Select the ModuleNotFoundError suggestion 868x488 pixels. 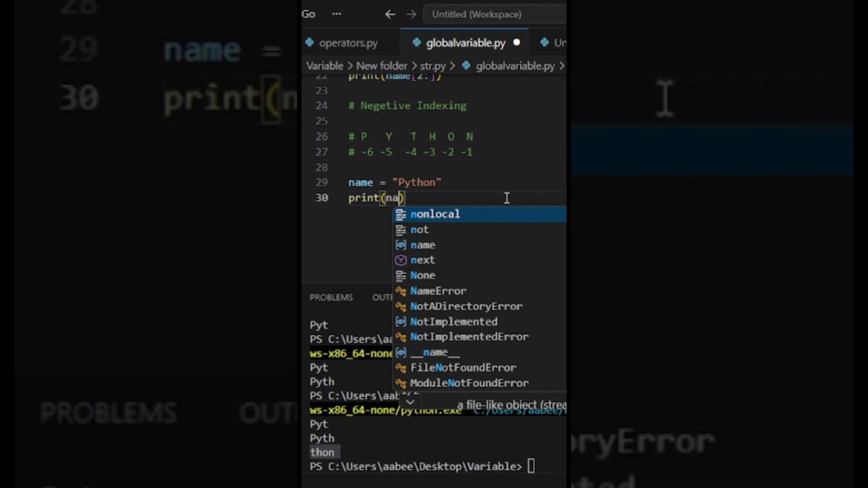pyautogui.click(x=479, y=383)
